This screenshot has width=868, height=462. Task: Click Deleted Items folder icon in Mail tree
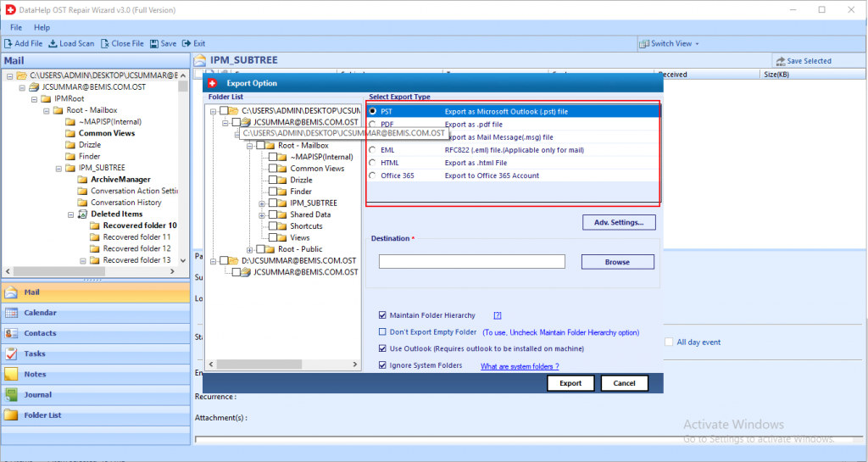click(x=82, y=214)
